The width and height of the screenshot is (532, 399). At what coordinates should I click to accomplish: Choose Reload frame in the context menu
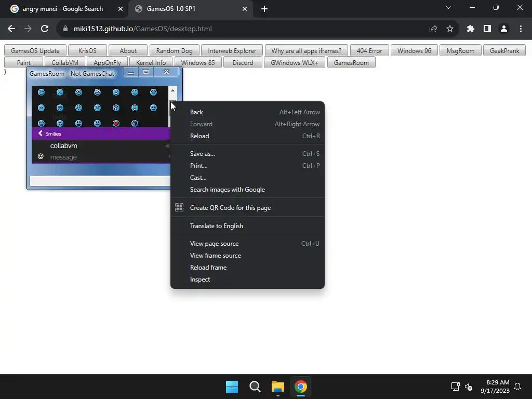point(247,268)
